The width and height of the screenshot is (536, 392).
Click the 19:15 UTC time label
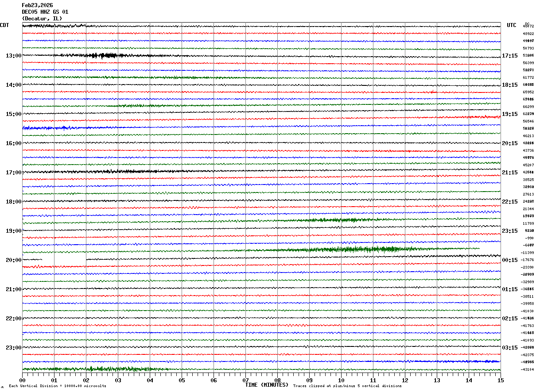pos(510,114)
